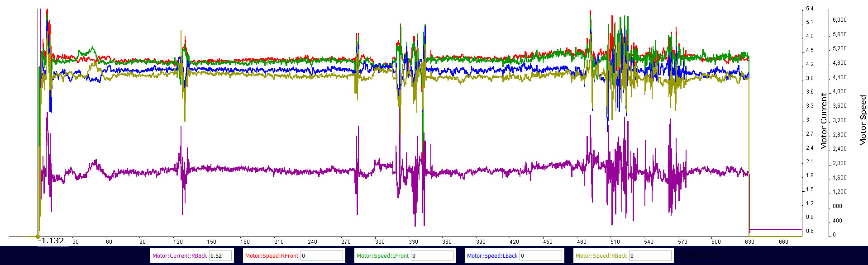Click the -1.132 cursor time readout
Viewport: 868px width, 265px height.
coord(51,241)
